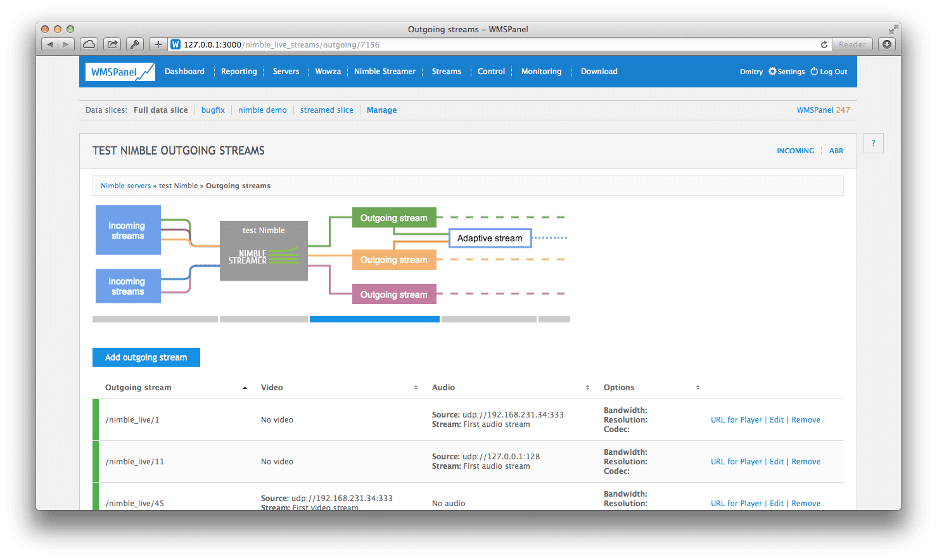Switch to the nimble demo slice

click(x=262, y=110)
